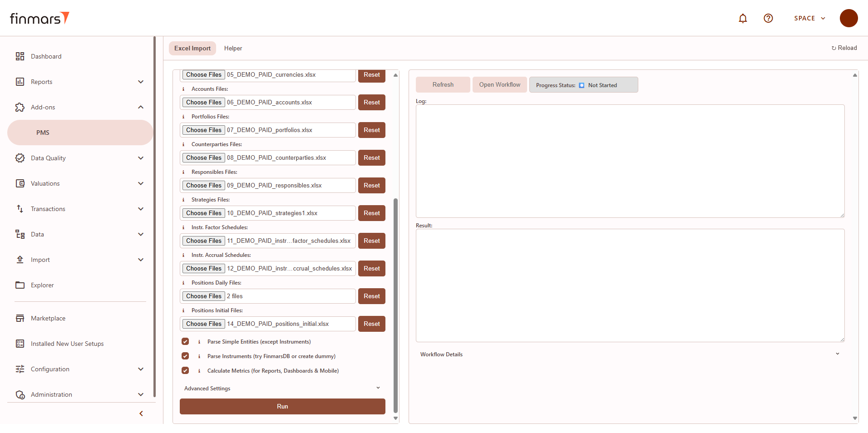This screenshot has width=868, height=433.
Task: Click inside the Result text area
Action: 630,285
